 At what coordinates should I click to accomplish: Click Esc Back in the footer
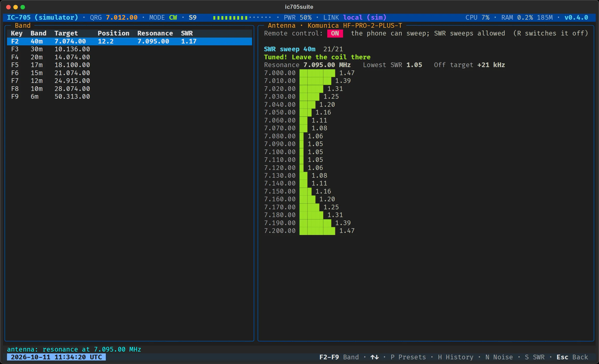tap(572, 357)
